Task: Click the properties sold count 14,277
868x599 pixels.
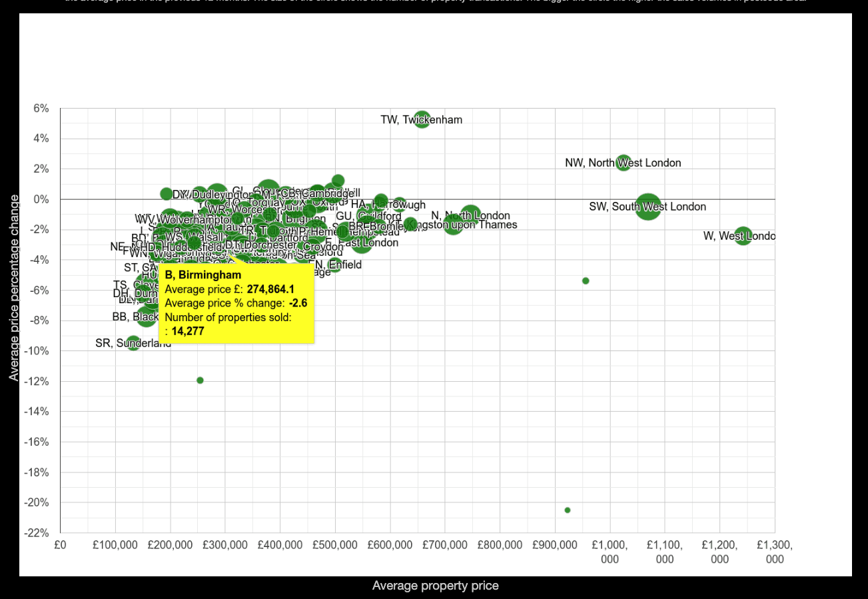Action: [x=188, y=331]
